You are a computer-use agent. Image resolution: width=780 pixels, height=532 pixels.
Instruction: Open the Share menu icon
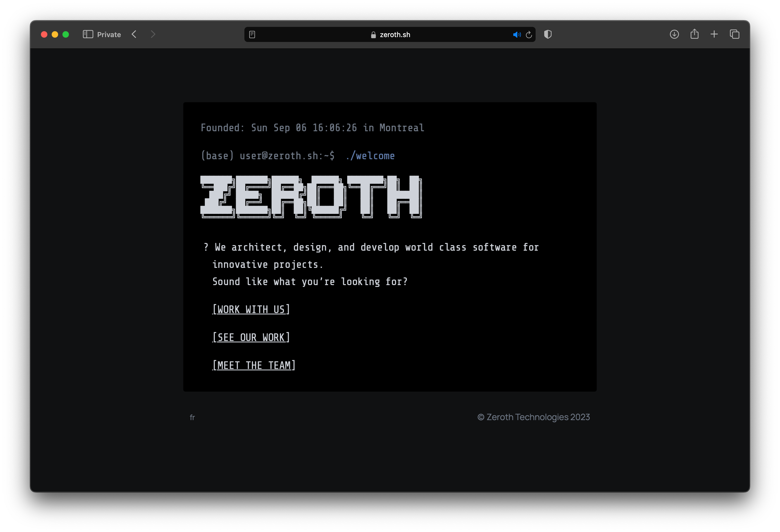tap(694, 34)
